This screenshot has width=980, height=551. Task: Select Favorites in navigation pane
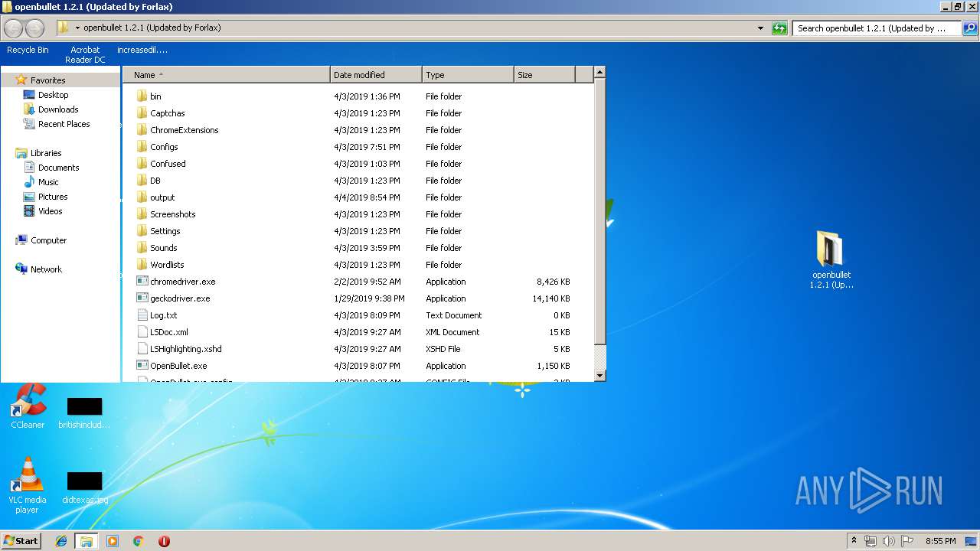click(47, 80)
